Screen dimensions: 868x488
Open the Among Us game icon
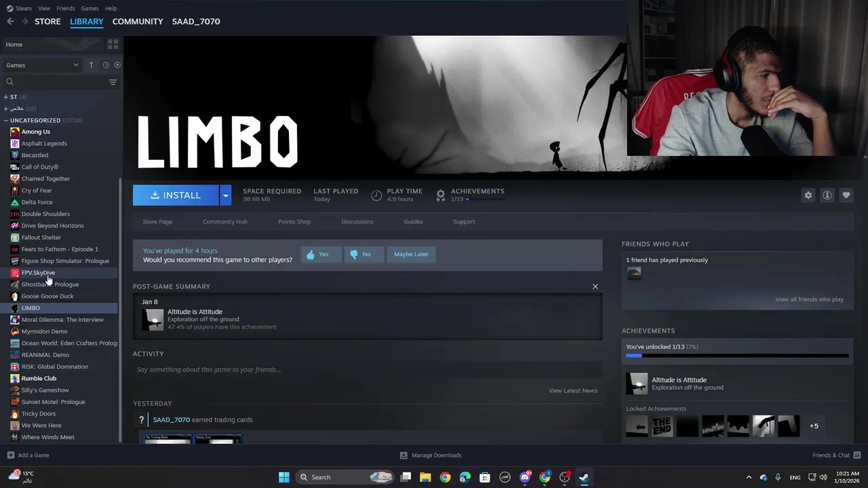(15, 131)
